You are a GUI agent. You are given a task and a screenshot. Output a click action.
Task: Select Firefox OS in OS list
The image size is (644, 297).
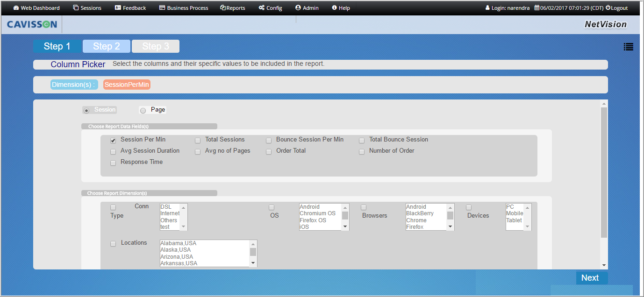pyautogui.click(x=321, y=220)
